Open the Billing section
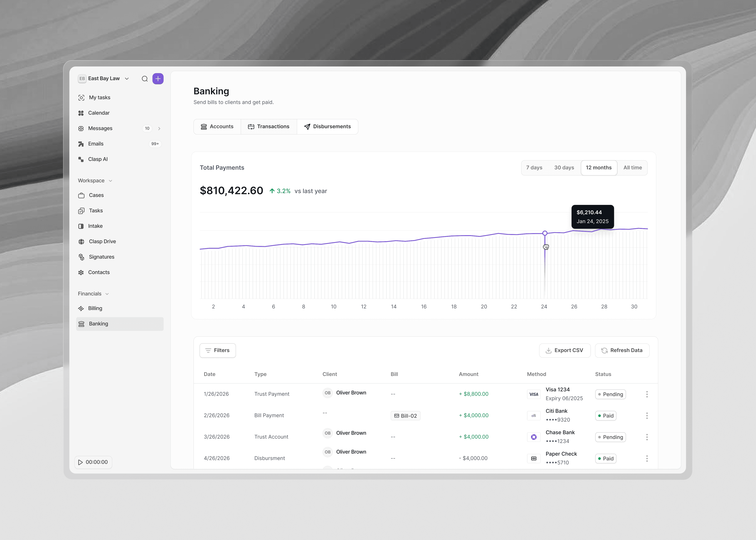 95,308
